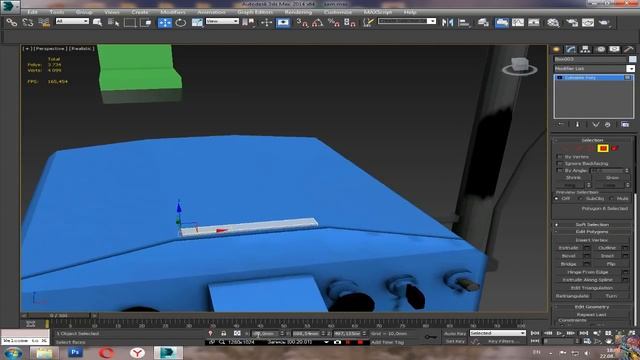Click the Align tool icon
Screen dimensions: 640x360
pyautogui.click(x=464, y=22)
